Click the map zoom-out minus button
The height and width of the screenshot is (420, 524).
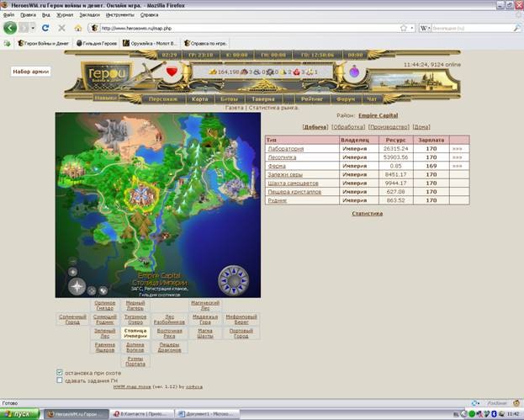pos(72,260)
